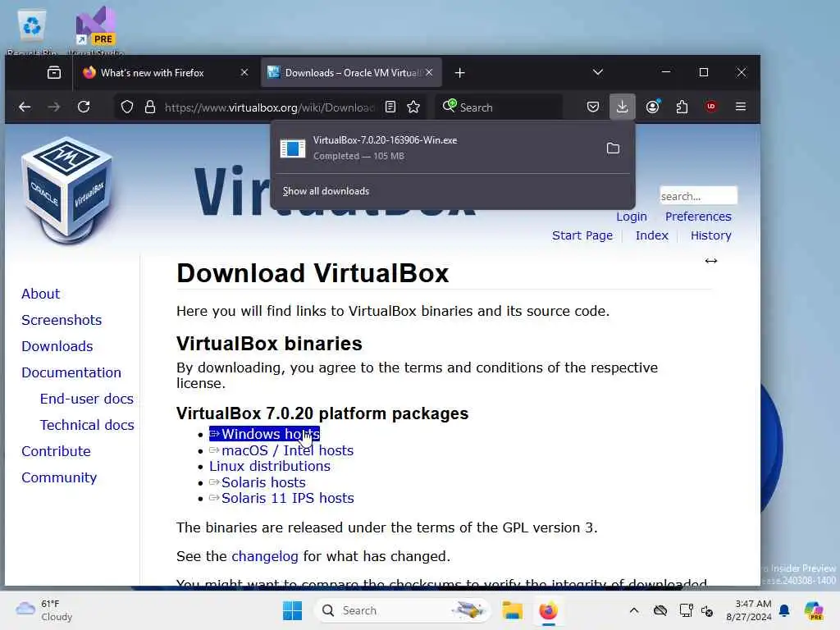Screen dimensions: 840x630
Task: Go to Start Page link
Action: coord(582,235)
